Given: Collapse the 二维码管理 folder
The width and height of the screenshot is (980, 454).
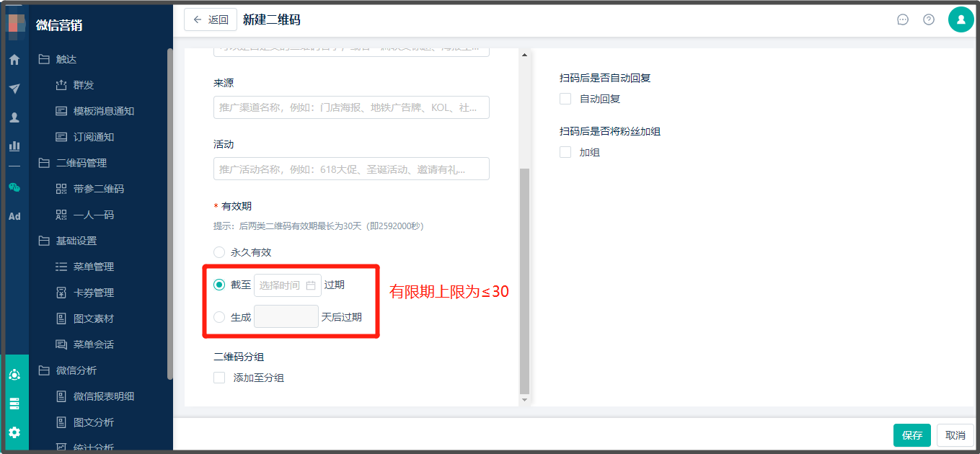Looking at the screenshot, I should point(81,163).
